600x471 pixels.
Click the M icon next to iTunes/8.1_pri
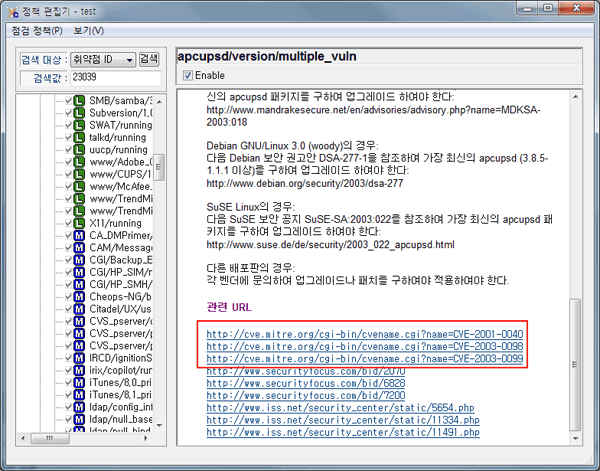pos(79,394)
